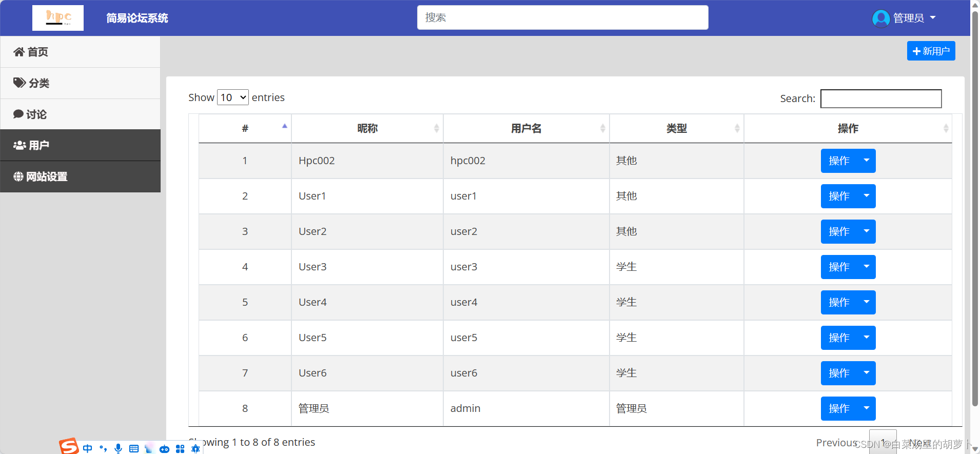Open the 网站设置 sidebar item
The height and width of the screenshot is (454, 980).
(80, 176)
